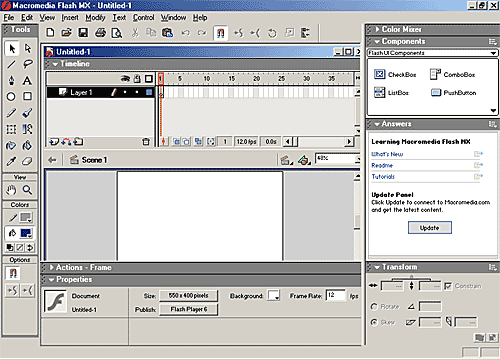The height and width of the screenshot is (360, 500).
Task: Open the fill color swatch
Action: [x=26, y=233]
